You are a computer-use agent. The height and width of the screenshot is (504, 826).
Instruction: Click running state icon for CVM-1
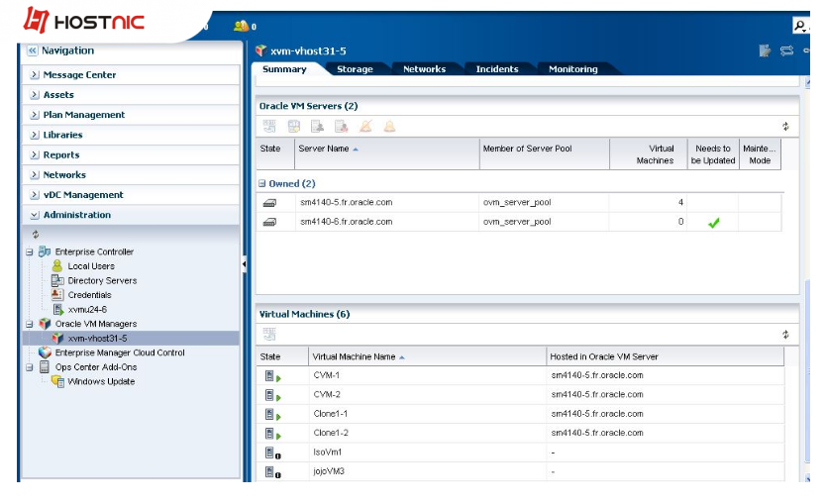click(273, 376)
